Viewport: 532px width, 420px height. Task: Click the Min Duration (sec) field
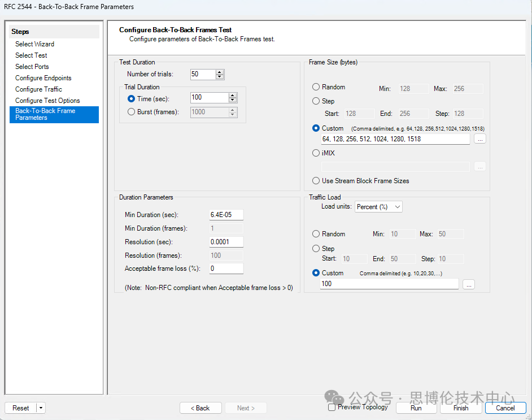click(x=226, y=215)
